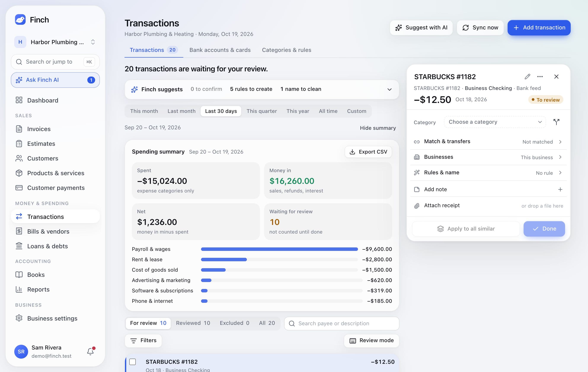The height and width of the screenshot is (372, 588).
Task: Expand the Rules & name row
Action: tap(488, 173)
